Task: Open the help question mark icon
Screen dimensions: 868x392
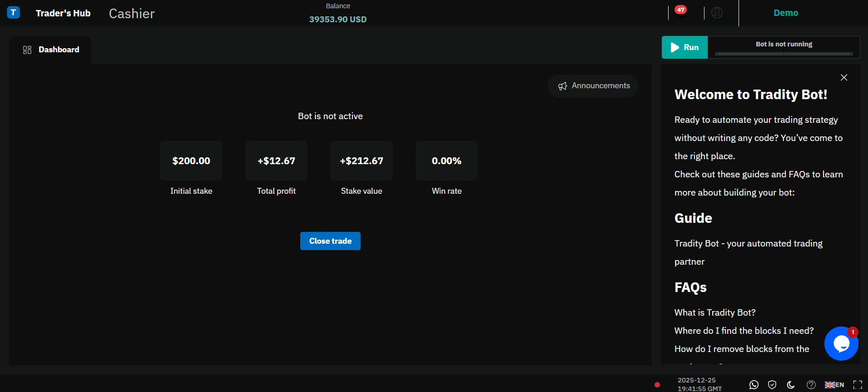Action: coord(811,385)
